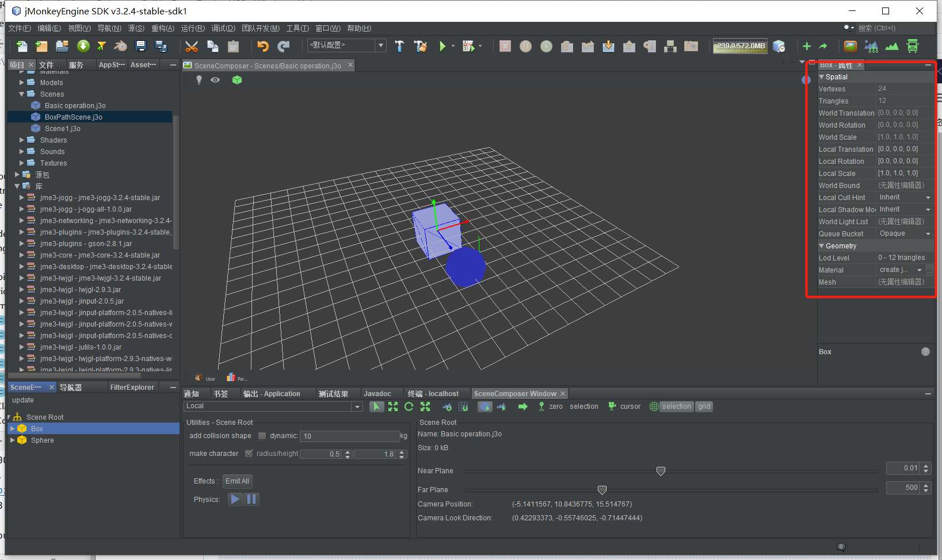
Task: Select the rotate tool in SceneComposer Window
Action: [x=409, y=406]
